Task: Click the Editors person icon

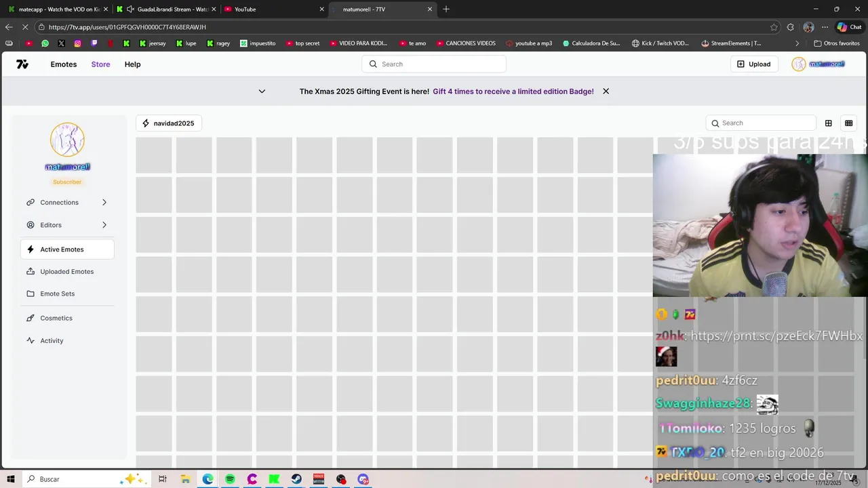Action: tap(31, 225)
